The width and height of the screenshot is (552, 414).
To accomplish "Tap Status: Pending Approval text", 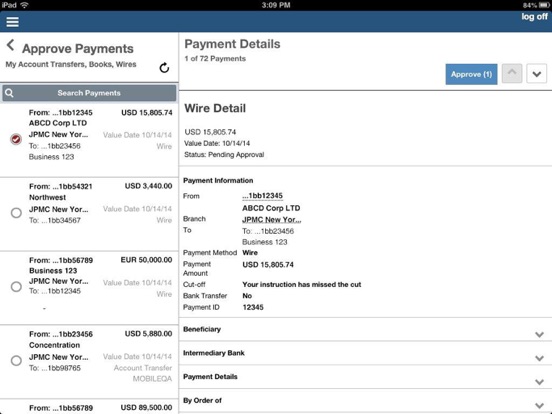I will pos(224,155).
